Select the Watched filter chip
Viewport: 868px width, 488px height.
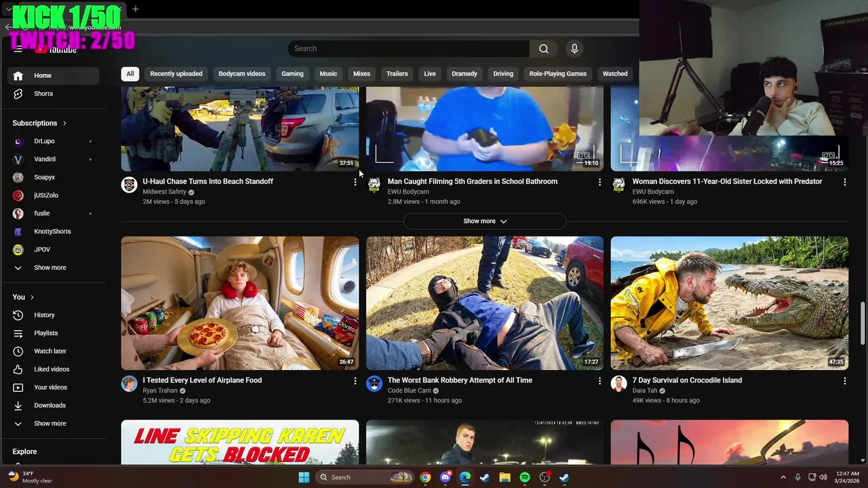point(615,74)
